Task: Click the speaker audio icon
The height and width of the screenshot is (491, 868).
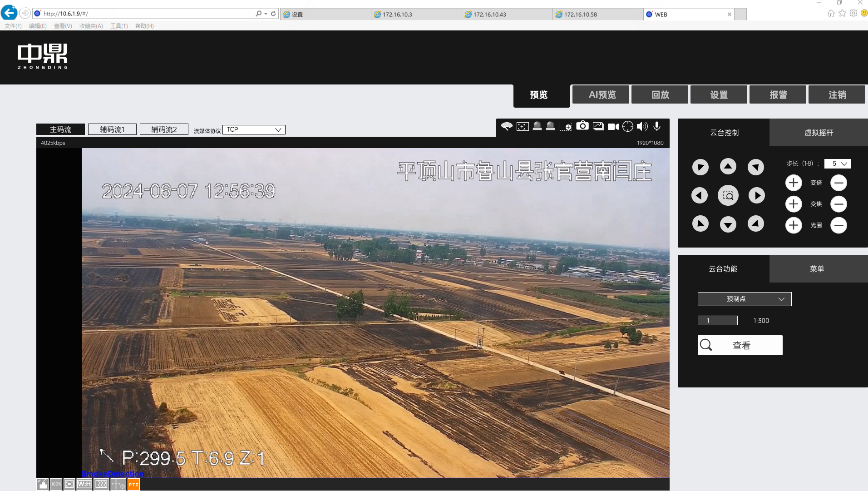Action: coord(642,127)
